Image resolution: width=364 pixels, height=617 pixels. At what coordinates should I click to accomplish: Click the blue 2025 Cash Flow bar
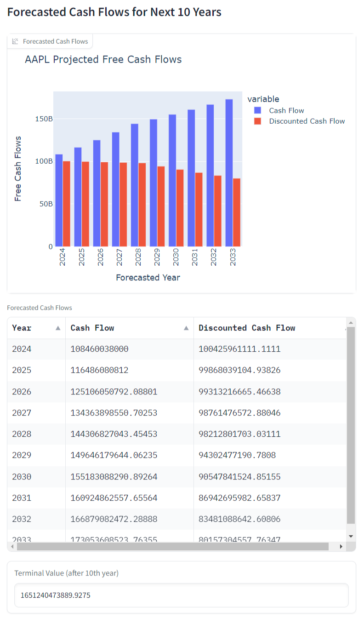coord(78,197)
